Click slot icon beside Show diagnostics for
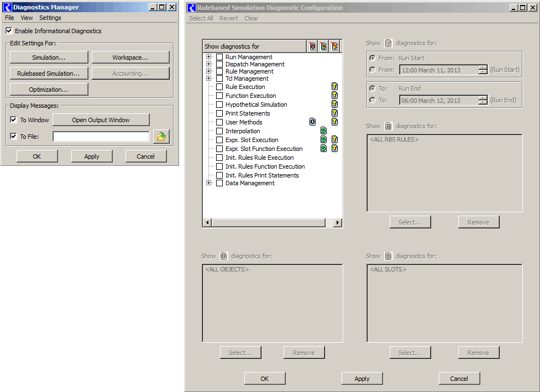The image size is (540, 392). click(388, 256)
